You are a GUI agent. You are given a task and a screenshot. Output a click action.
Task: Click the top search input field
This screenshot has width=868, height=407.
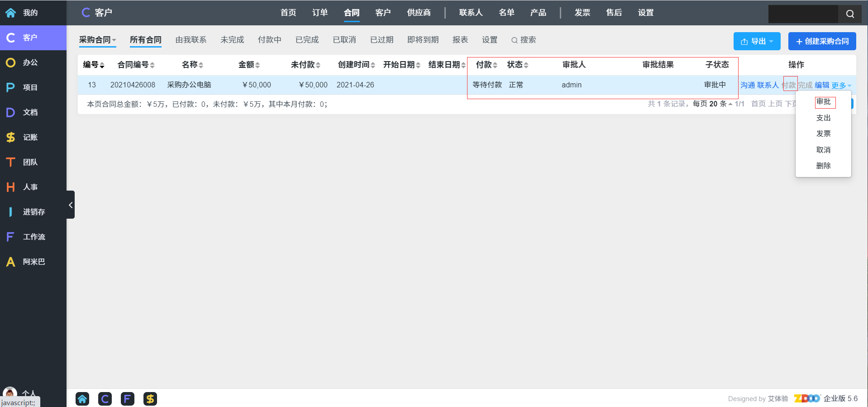click(x=803, y=14)
